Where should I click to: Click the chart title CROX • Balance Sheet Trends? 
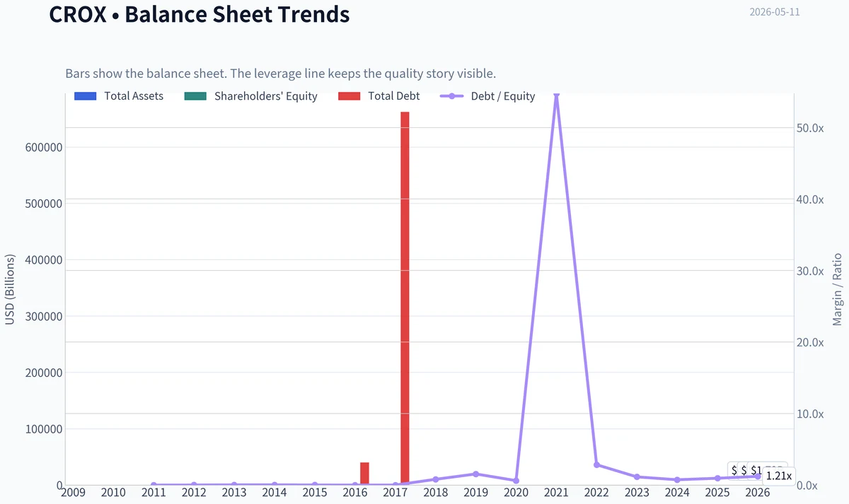coord(200,13)
